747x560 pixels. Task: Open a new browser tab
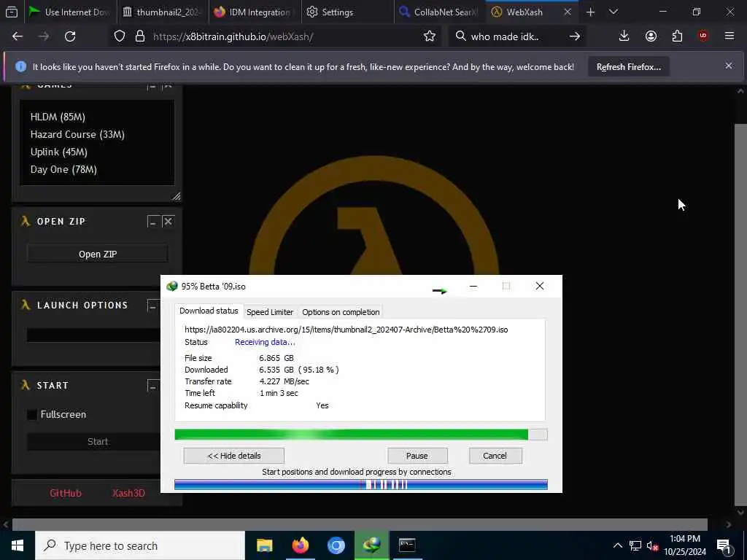coord(590,12)
